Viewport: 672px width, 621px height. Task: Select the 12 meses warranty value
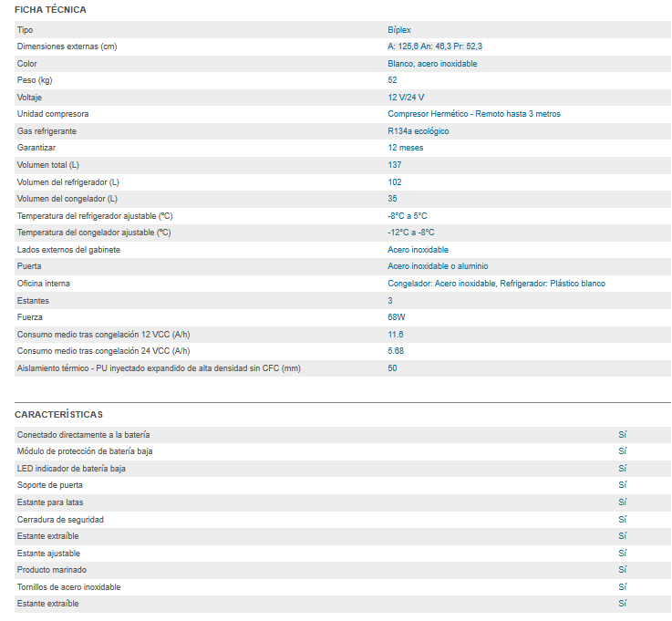coord(405,148)
